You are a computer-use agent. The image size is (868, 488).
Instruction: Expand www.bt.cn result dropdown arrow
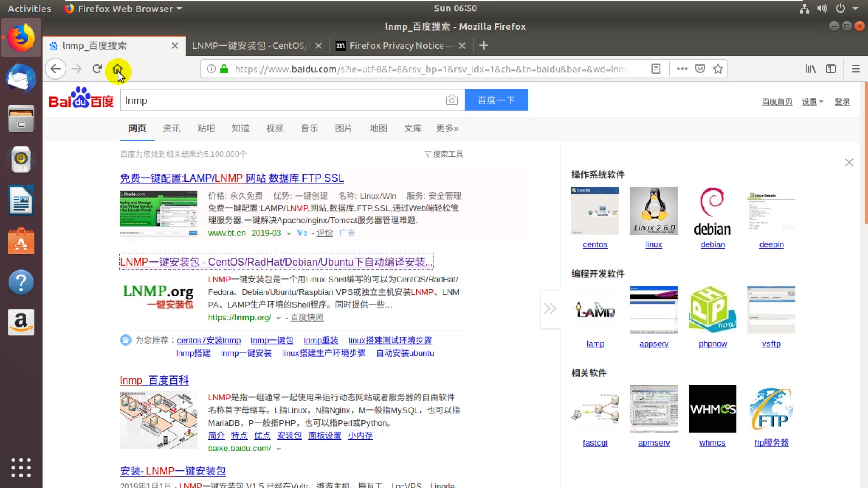288,233
